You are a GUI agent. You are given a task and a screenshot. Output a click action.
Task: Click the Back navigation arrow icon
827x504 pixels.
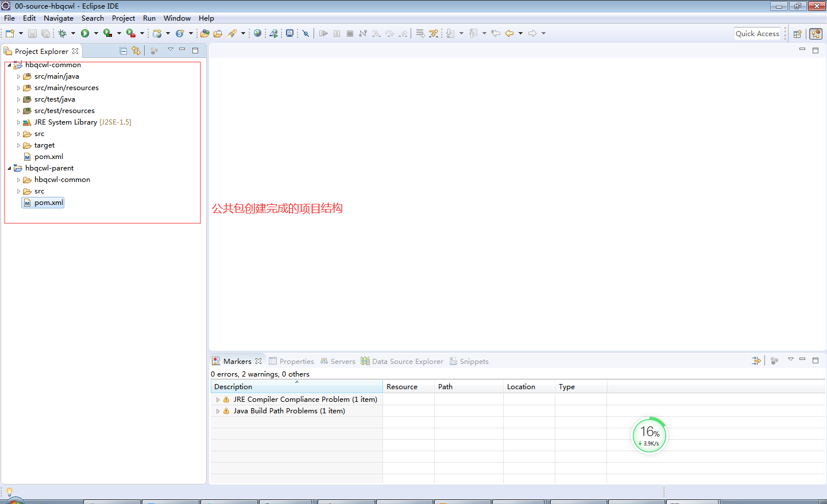(x=509, y=33)
